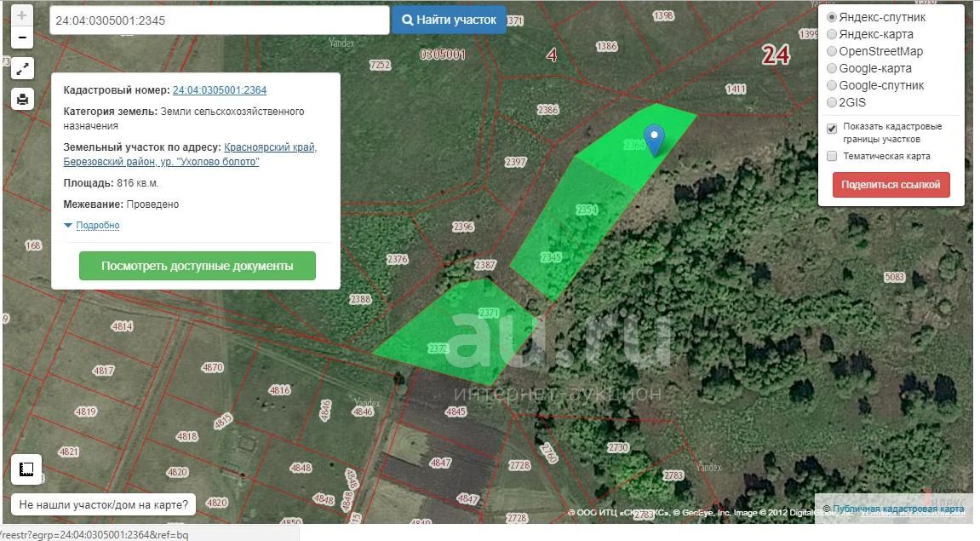Screen dimensions: 980x541
Task: Click the print map icon
Action: tap(22, 99)
